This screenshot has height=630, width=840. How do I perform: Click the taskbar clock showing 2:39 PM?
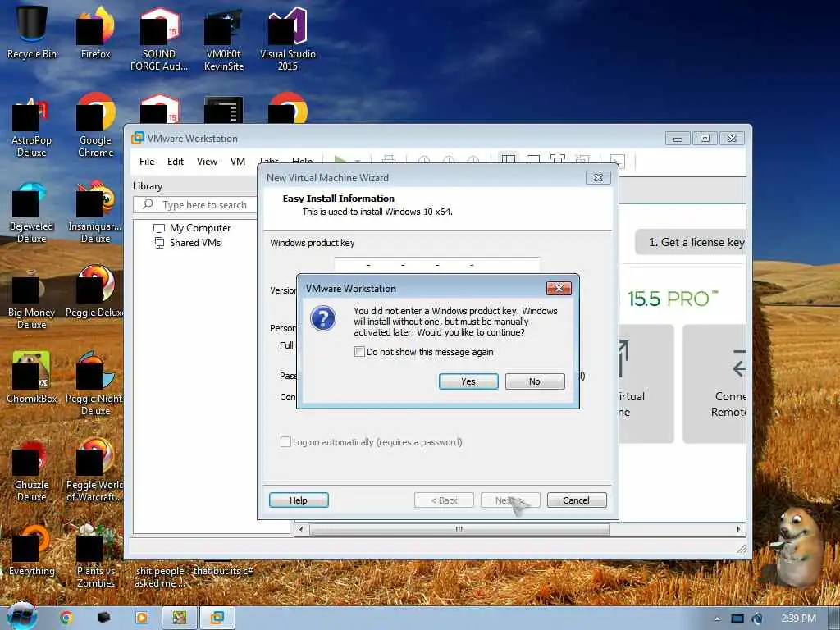point(798,619)
